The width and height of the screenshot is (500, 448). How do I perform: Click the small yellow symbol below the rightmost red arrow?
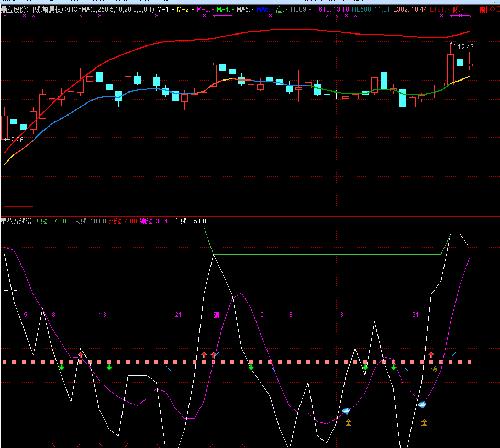(434, 369)
